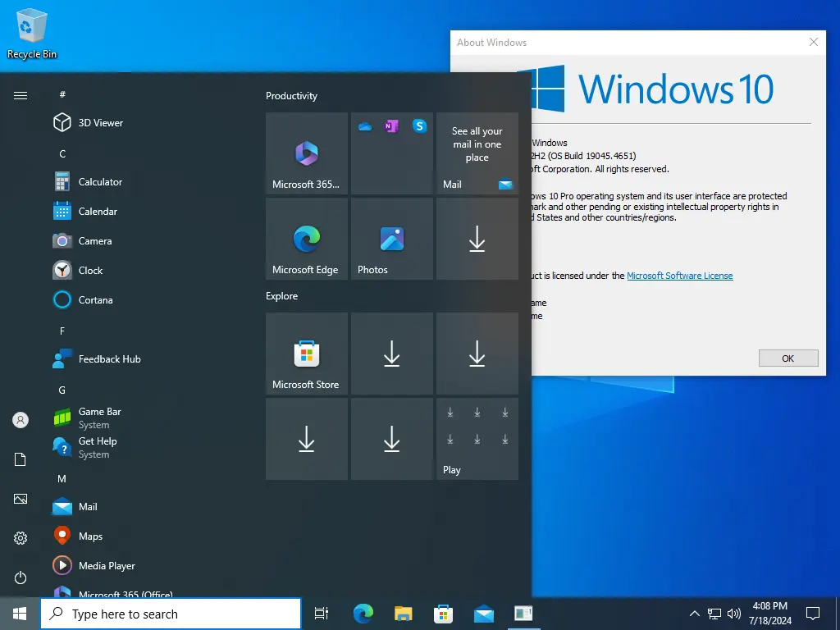This screenshot has height=630, width=840.
Task: Click the C letter header
Action: click(62, 153)
